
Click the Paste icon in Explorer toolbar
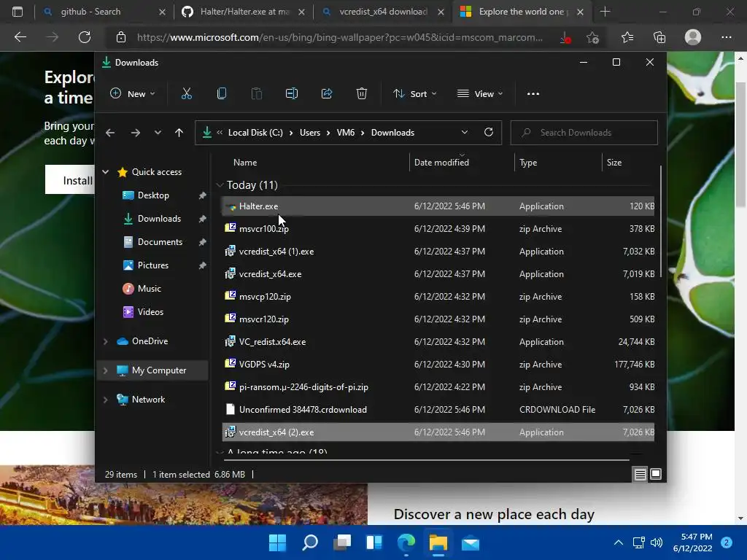(256, 94)
